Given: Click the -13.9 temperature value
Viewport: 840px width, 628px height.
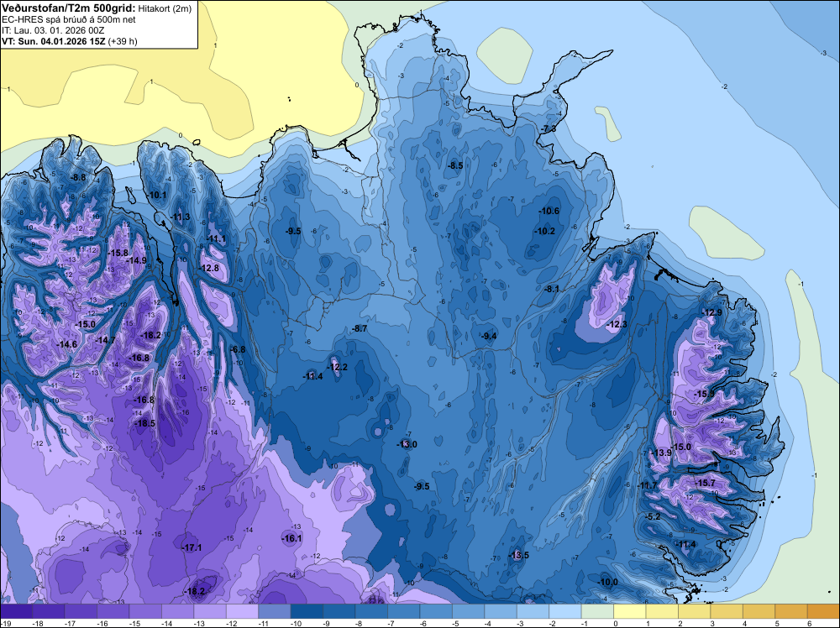Looking at the screenshot, I should tap(662, 453).
